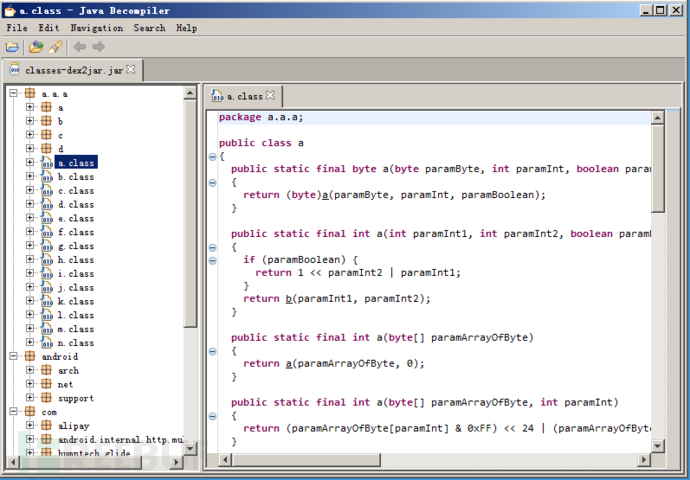Click the Search toolbar icon

coord(55,47)
